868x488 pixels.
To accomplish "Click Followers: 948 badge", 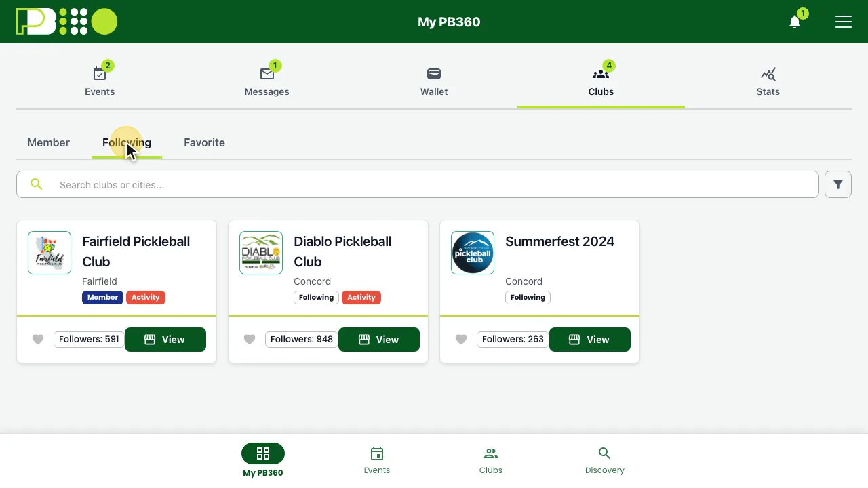I will [302, 339].
